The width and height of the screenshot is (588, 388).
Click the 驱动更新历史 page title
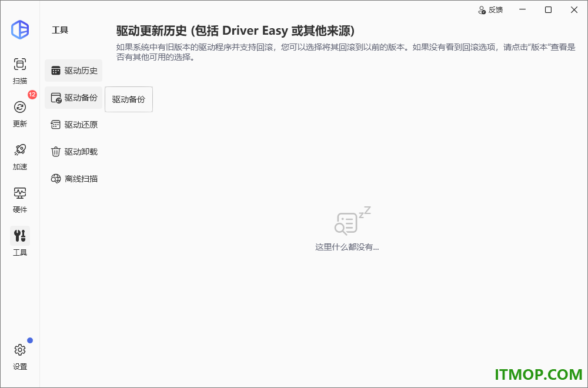(x=235, y=31)
